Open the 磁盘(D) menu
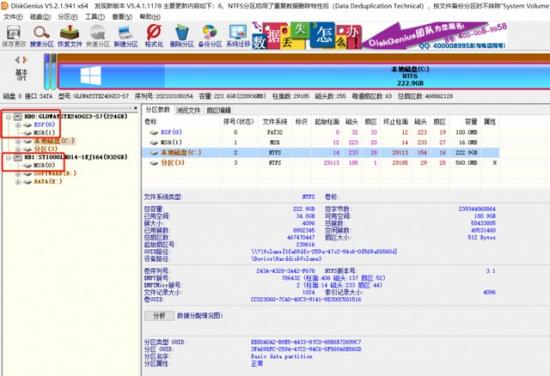The height and width of the screenshot is (376, 550). [40, 16]
